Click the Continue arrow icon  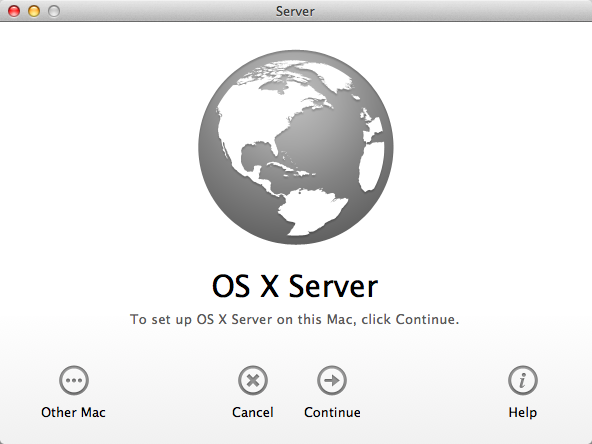pyautogui.click(x=332, y=380)
